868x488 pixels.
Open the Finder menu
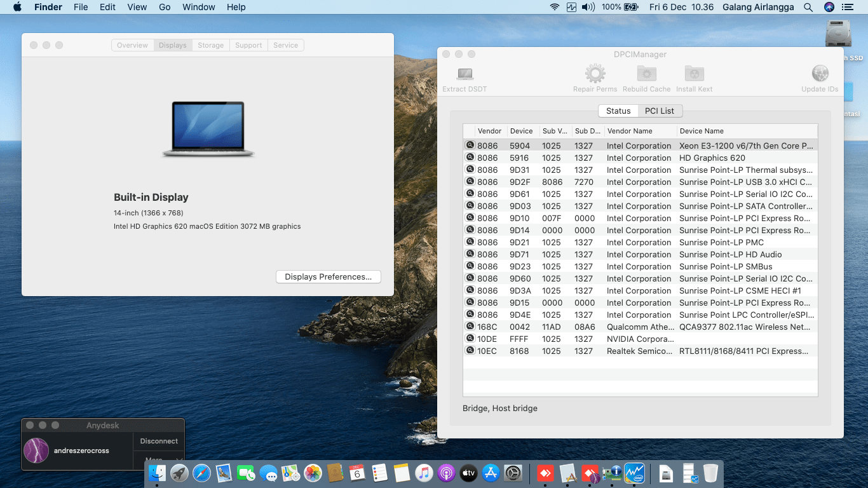pyautogui.click(x=48, y=7)
